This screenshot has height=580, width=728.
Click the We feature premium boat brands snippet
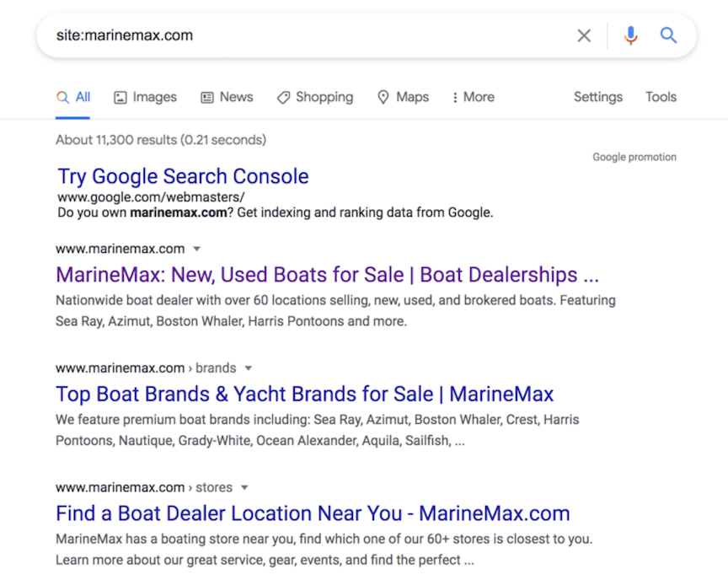tap(317, 430)
